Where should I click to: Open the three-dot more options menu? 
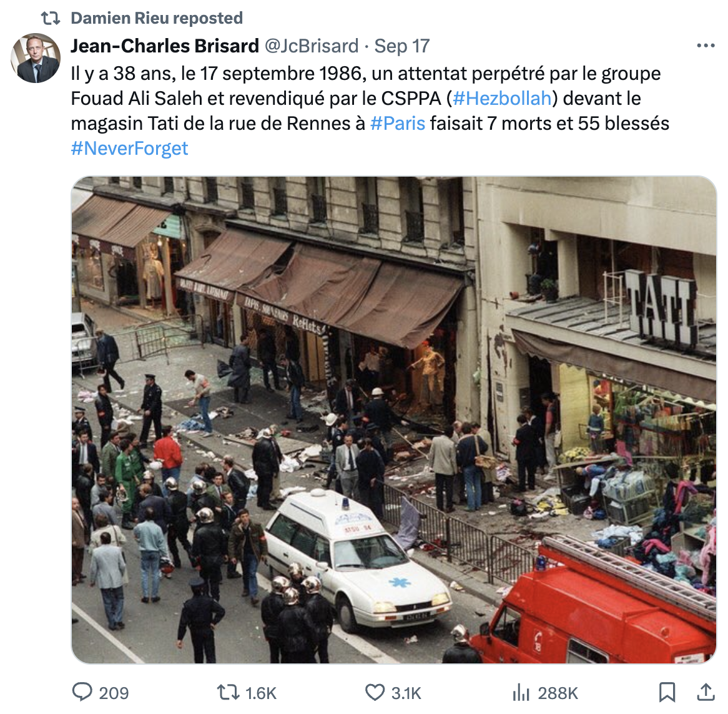pyautogui.click(x=706, y=46)
